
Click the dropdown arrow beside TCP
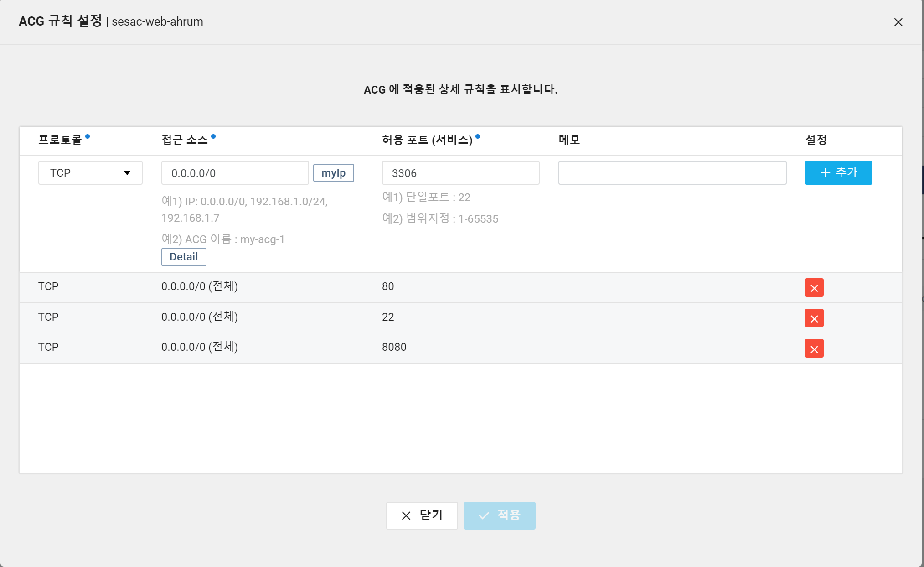pyautogui.click(x=127, y=173)
